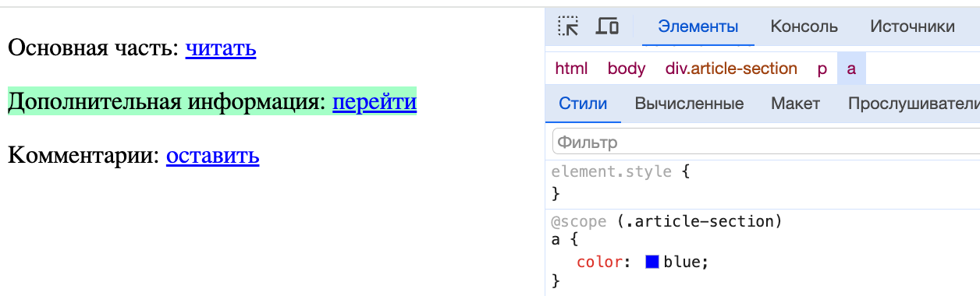Follow the оставить link
This screenshot has height=296, width=980.
coord(212,155)
